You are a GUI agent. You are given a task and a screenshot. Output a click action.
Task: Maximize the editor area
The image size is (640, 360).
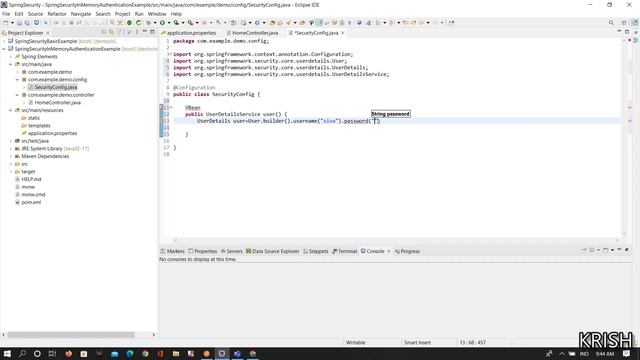[627, 32]
